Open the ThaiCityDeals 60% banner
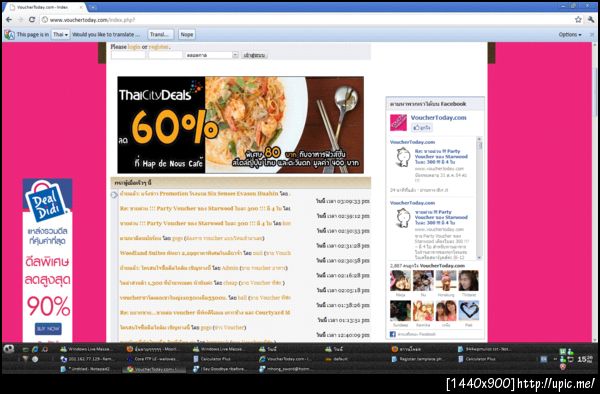 (x=240, y=125)
